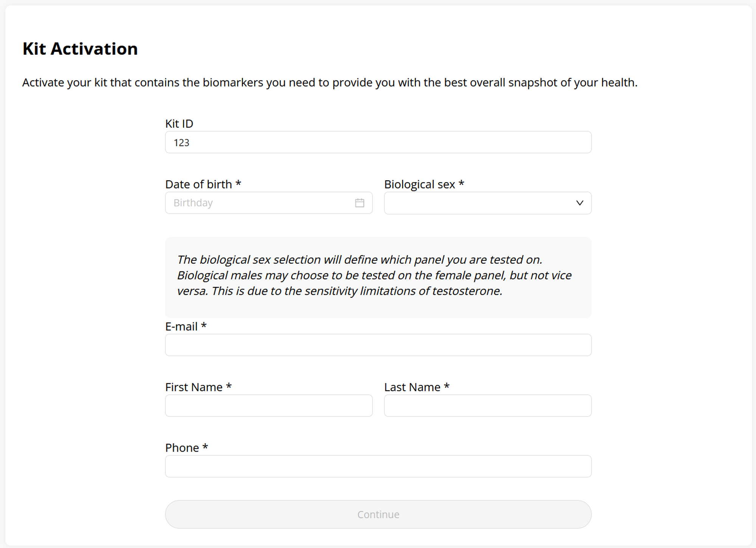Expand the Biological sex chevron arrow

(x=579, y=203)
